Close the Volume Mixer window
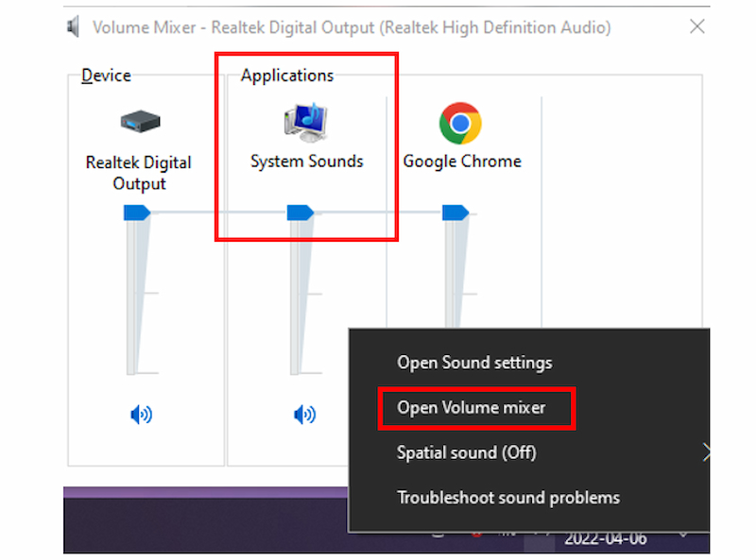This screenshot has height=560, width=756. coord(697,26)
